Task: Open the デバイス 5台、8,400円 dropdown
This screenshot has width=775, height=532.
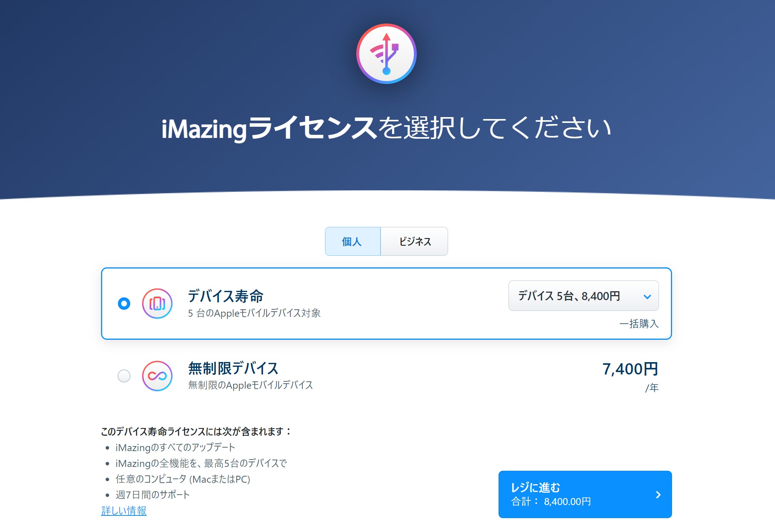Action: pyautogui.click(x=583, y=296)
